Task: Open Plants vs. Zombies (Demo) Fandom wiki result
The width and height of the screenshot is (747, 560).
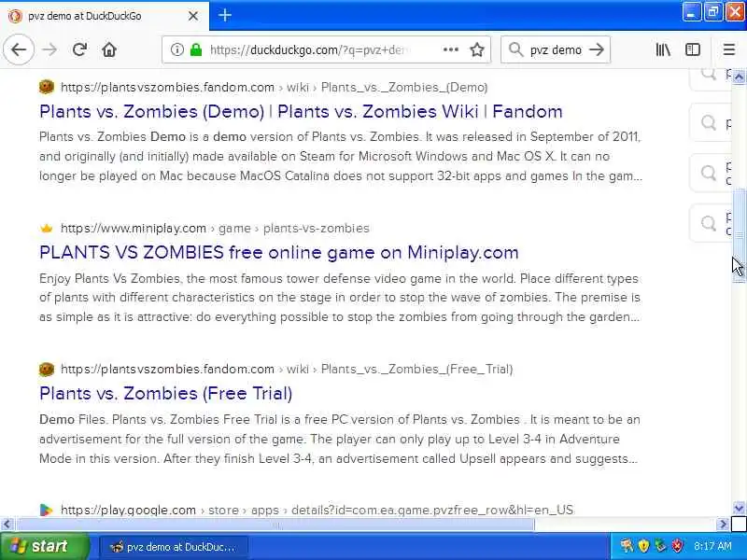Action: [301, 111]
